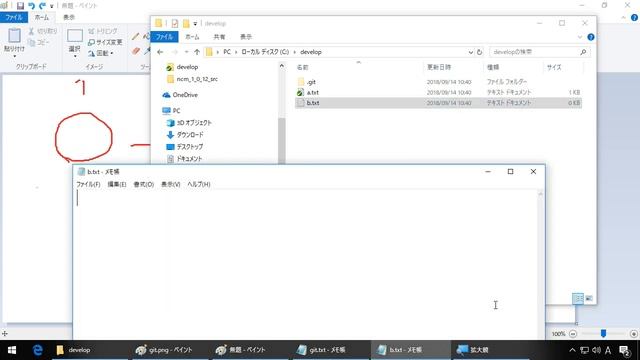
Task: Switch to the Paint ホーム tab
Action: [42, 17]
